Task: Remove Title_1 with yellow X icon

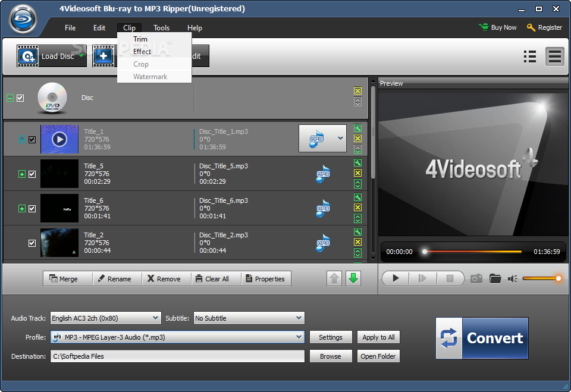Action: coord(357,139)
